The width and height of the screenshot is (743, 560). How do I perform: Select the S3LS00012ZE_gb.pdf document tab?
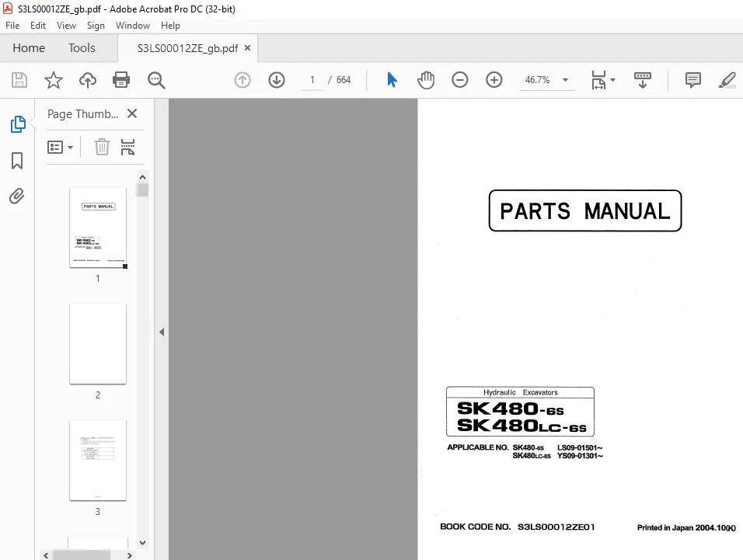click(x=187, y=48)
